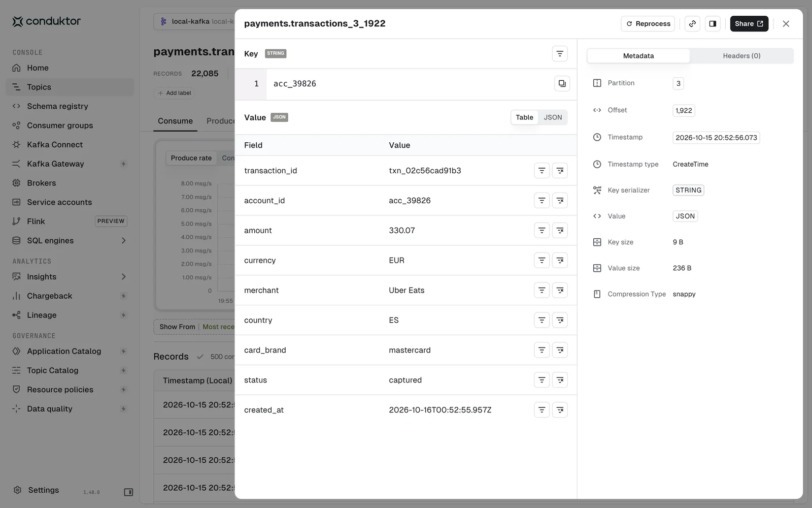The image size is (812, 508).
Task: Open Topic Catalog in Governance
Action: pos(70,371)
